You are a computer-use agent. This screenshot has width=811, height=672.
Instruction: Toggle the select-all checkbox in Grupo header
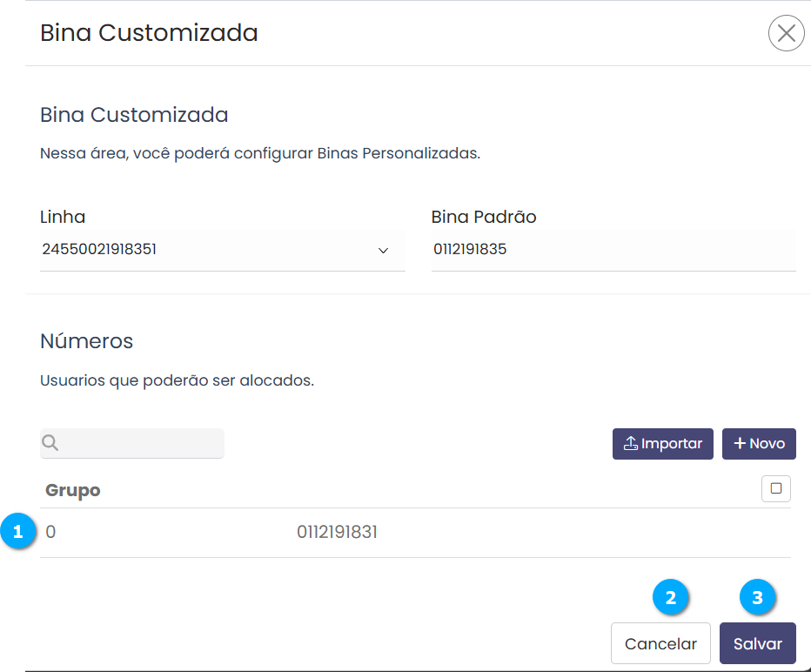[775, 488]
